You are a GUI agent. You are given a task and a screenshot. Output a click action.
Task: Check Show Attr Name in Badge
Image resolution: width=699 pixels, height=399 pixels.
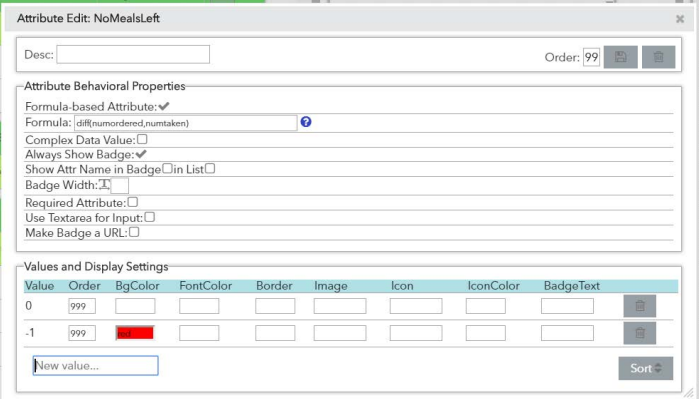(x=167, y=169)
